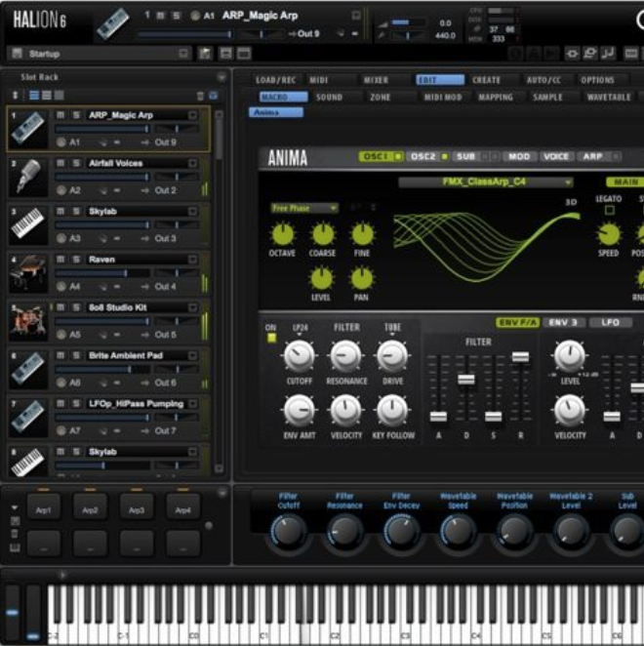Click the Airfall Voices microphone icon
Screen dimensions: 644x646
28,177
